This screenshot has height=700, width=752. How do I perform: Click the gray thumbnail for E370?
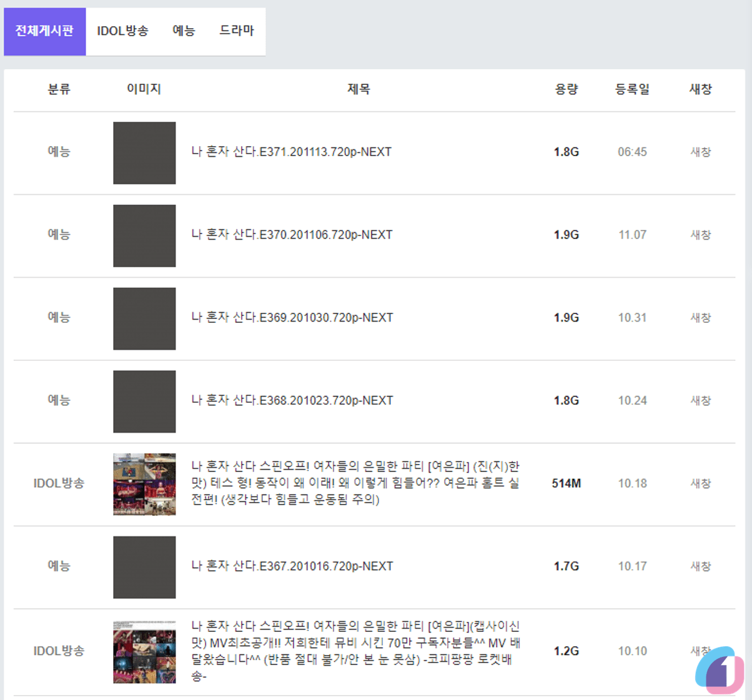pos(144,236)
